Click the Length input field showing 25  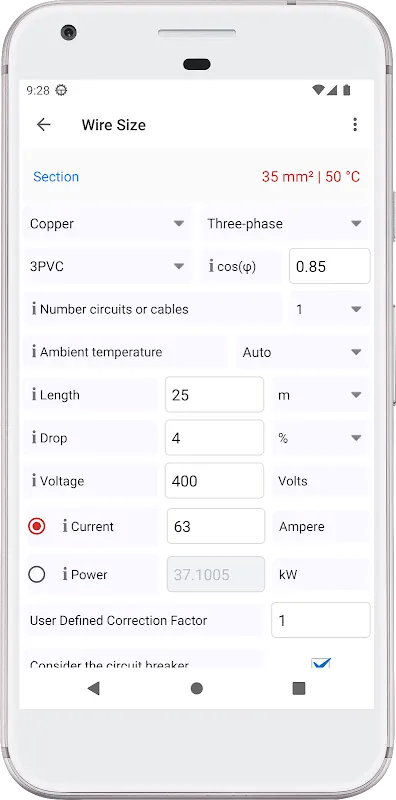coord(214,394)
